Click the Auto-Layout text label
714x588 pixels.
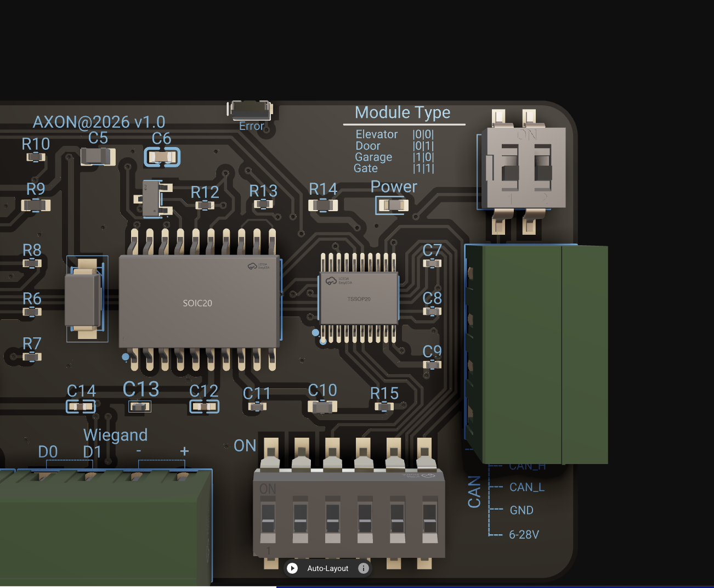(327, 568)
